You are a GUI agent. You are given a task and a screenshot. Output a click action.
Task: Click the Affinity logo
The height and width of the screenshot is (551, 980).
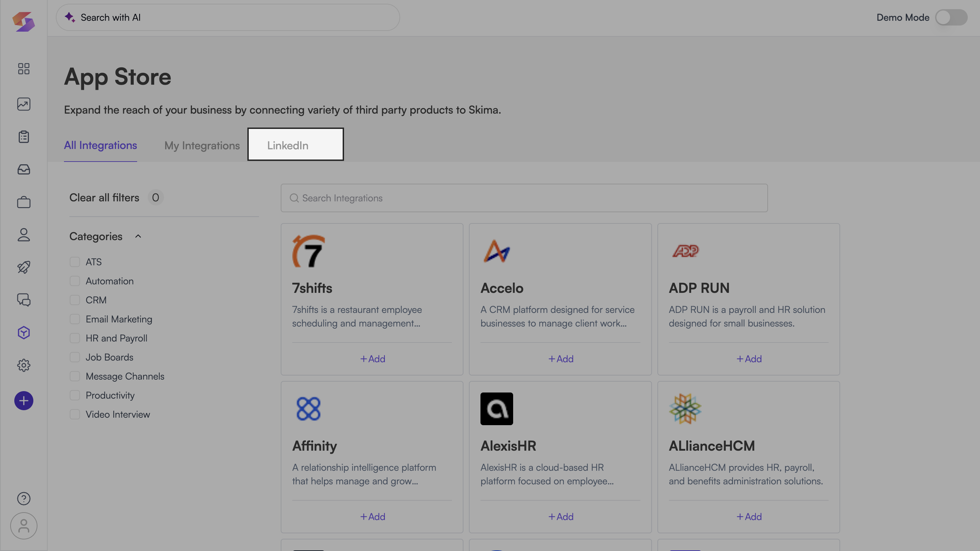(x=309, y=409)
